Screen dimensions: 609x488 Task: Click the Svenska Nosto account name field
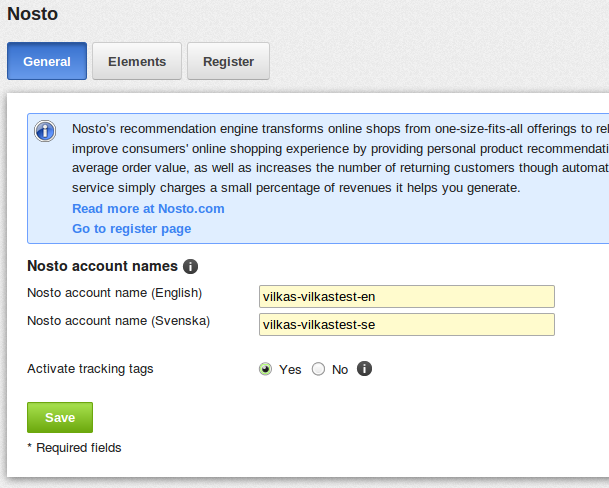[407, 324]
